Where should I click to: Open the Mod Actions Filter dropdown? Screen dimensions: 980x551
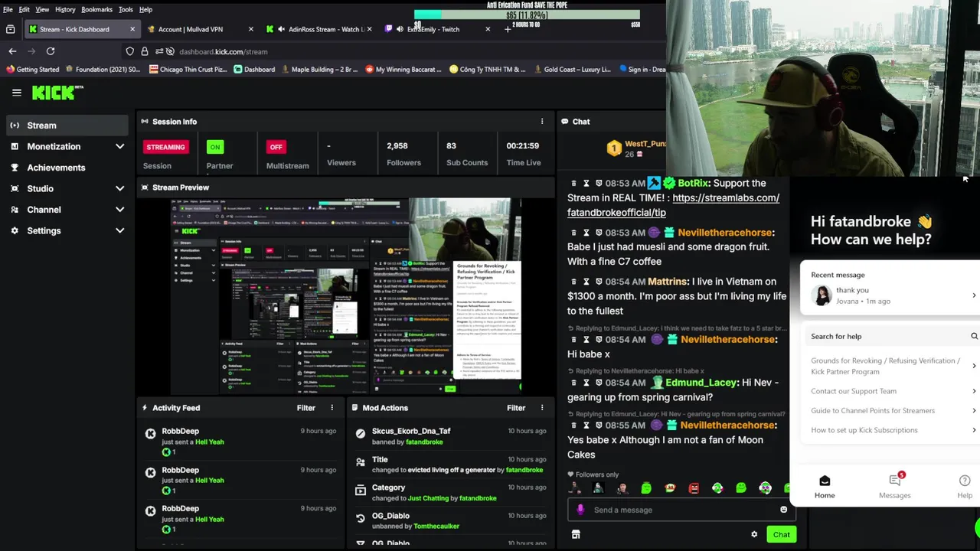516,408
